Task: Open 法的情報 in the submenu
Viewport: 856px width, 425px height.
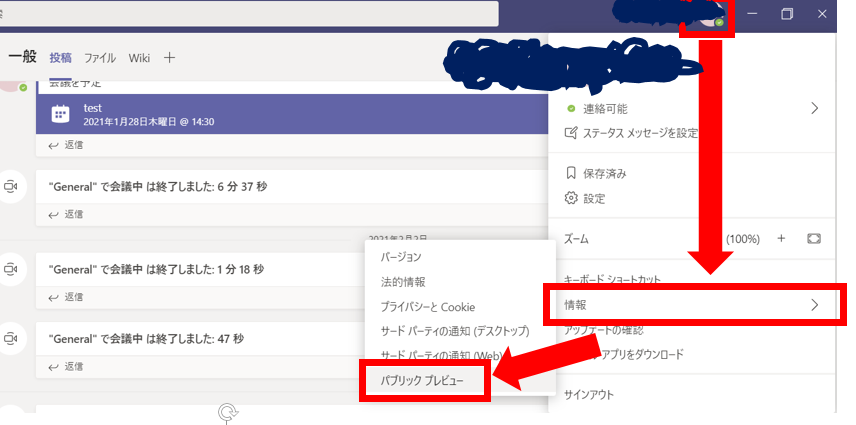Action: pyautogui.click(x=403, y=282)
